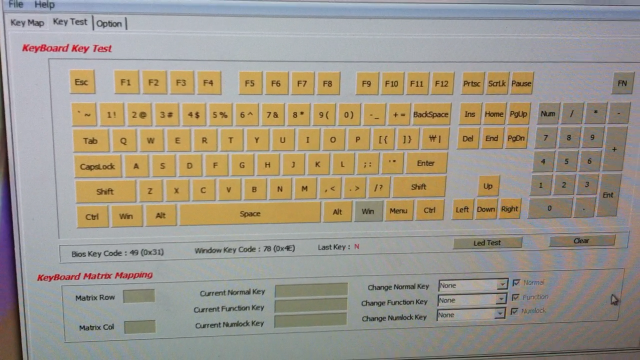Click the Q key
The width and height of the screenshot is (640, 360).
coord(124,140)
